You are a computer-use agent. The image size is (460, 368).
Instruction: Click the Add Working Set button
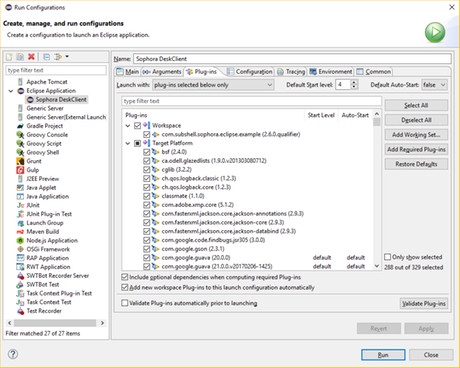(416, 135)
